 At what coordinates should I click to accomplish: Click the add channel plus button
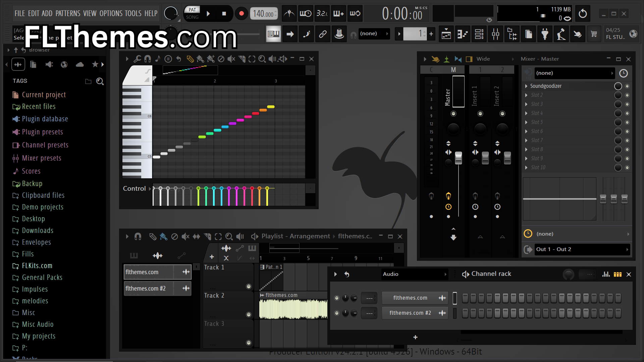[x=415, y=338]
